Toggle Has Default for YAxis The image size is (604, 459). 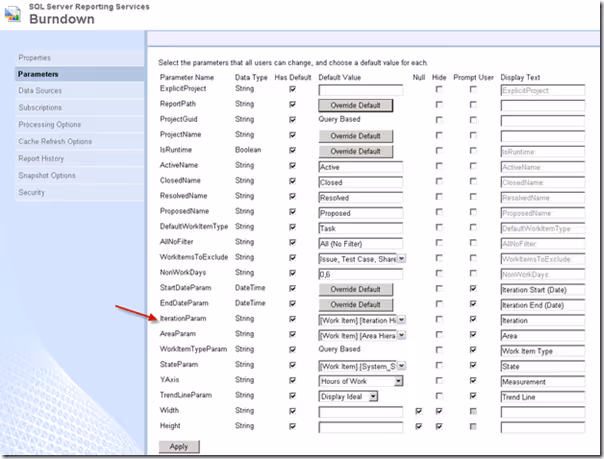[293, 380]
